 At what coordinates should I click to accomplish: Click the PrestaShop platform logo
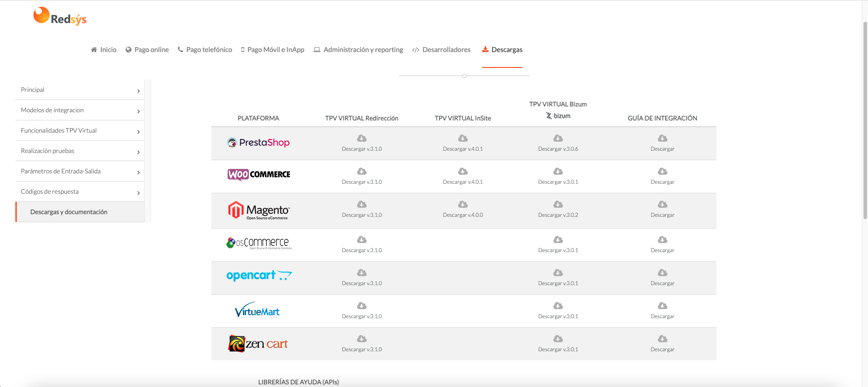(258, 143)
